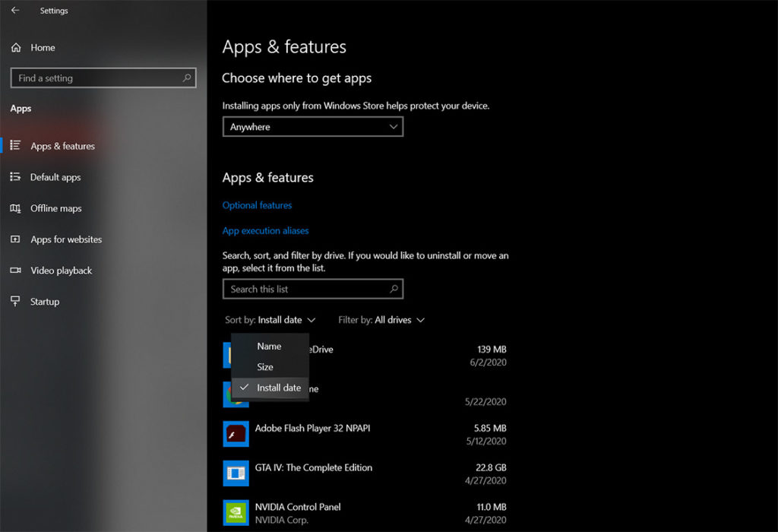Choose Name in the sort menu

pyautogui.click(x=269, y=346)
